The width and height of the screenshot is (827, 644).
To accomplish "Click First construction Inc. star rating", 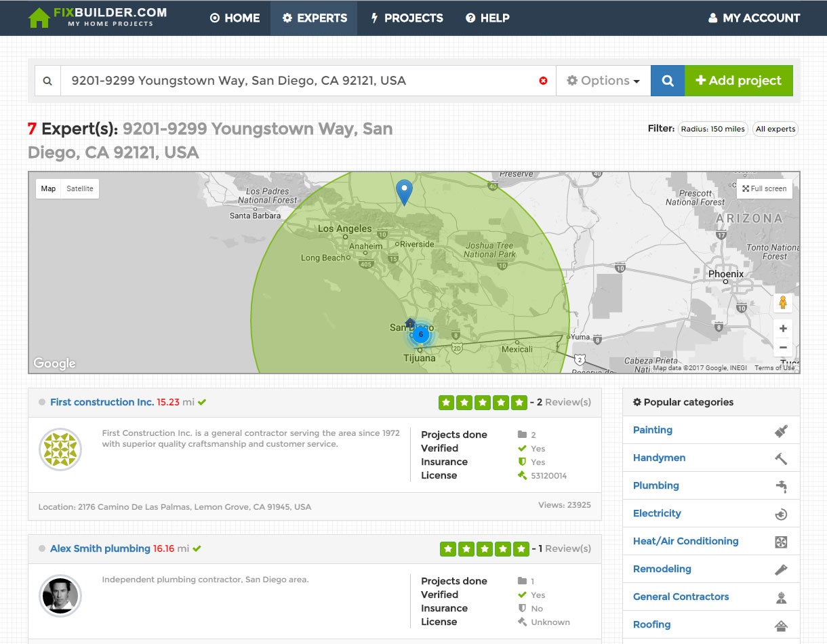I will 483,403.
